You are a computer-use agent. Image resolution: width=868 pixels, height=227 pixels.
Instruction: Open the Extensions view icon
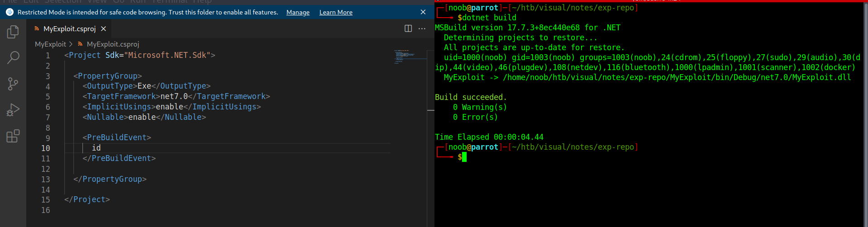(13, 136)
